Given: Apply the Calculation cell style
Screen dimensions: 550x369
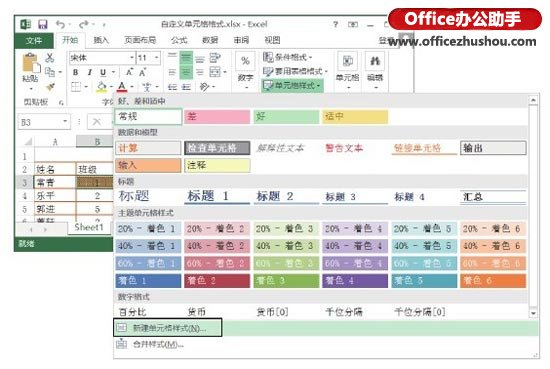Looking at the screenshot, I should [148, 148].
